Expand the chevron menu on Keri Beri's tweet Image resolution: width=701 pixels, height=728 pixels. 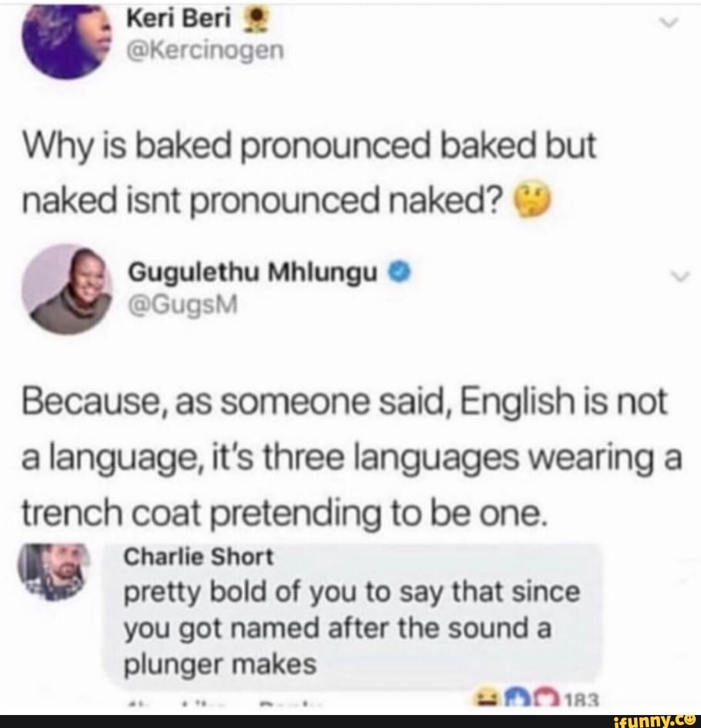click(669, 22)
